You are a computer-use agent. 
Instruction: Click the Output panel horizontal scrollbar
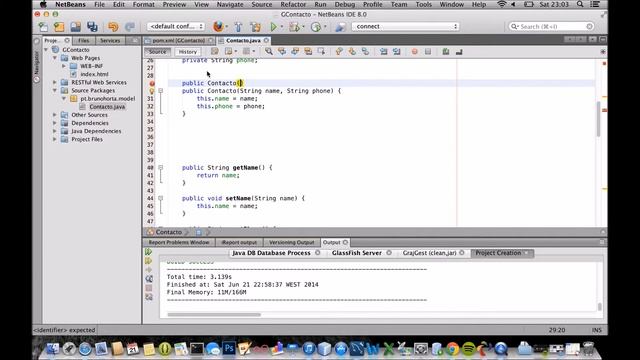point(214,315)
